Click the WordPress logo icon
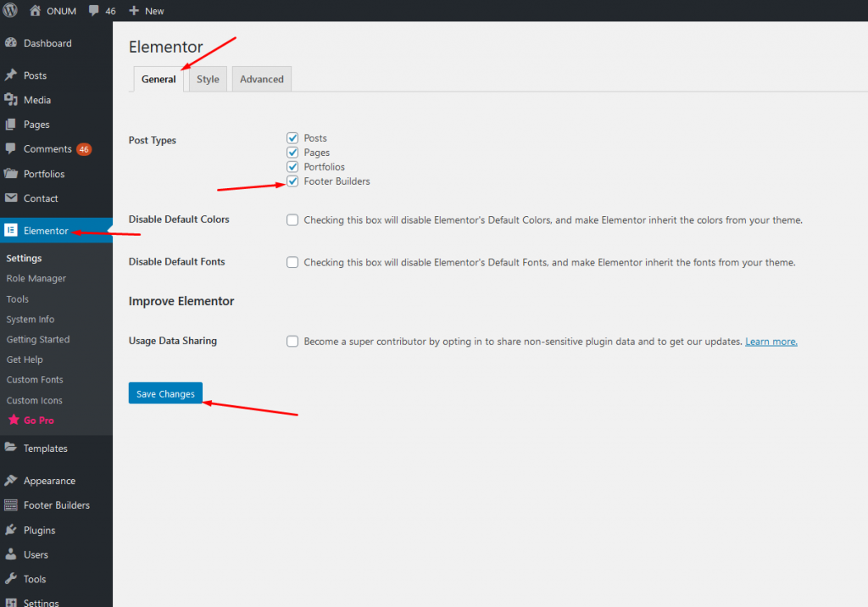Screen dimensions: 868x607 pos(10,10)
